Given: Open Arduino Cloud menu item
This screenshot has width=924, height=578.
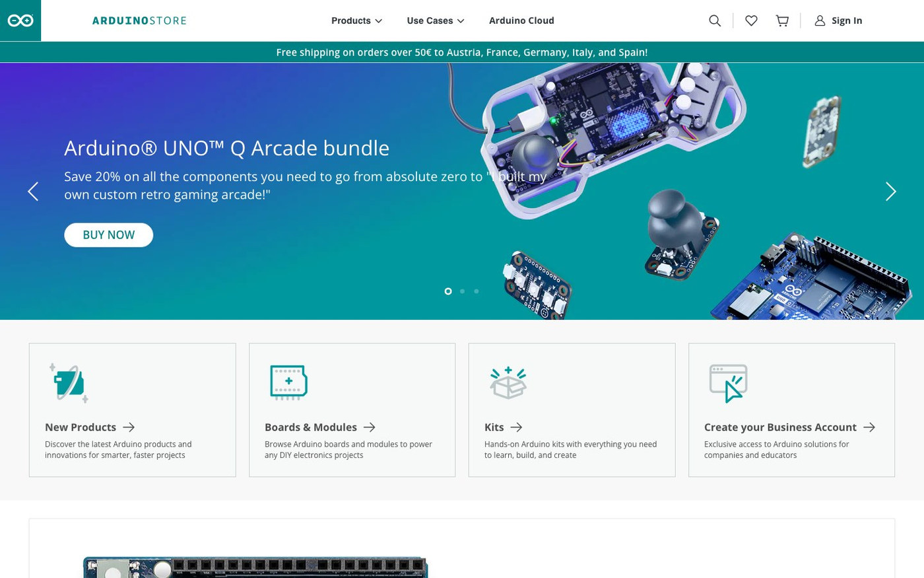Looking at the screenshot, I should 521,20.
